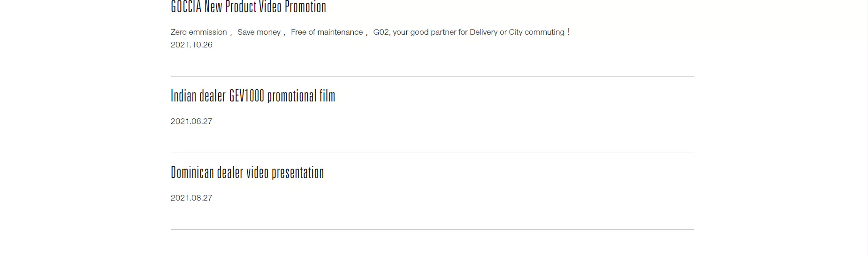Open the Dominican dealer video presentation entry
This screenshot has width=868, height=256.
(247, 172)
